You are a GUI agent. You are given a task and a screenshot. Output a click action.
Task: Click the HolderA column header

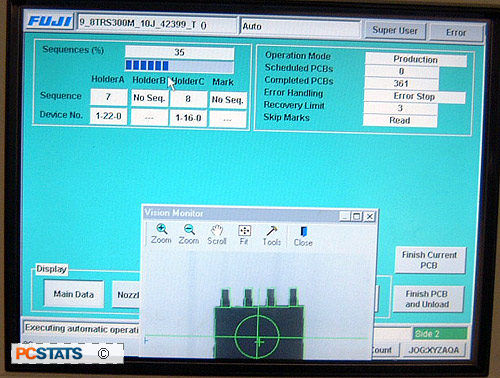tap(108, 80)
